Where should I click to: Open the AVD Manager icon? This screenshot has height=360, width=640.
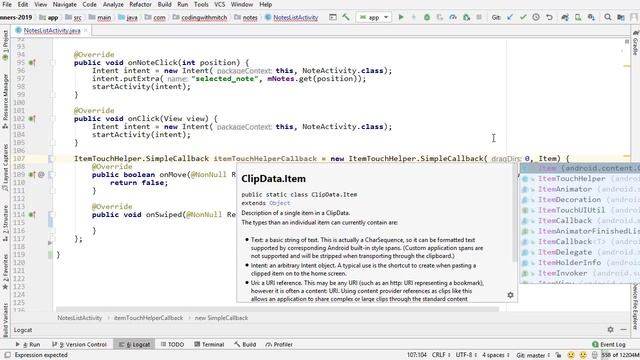point(578,17)
